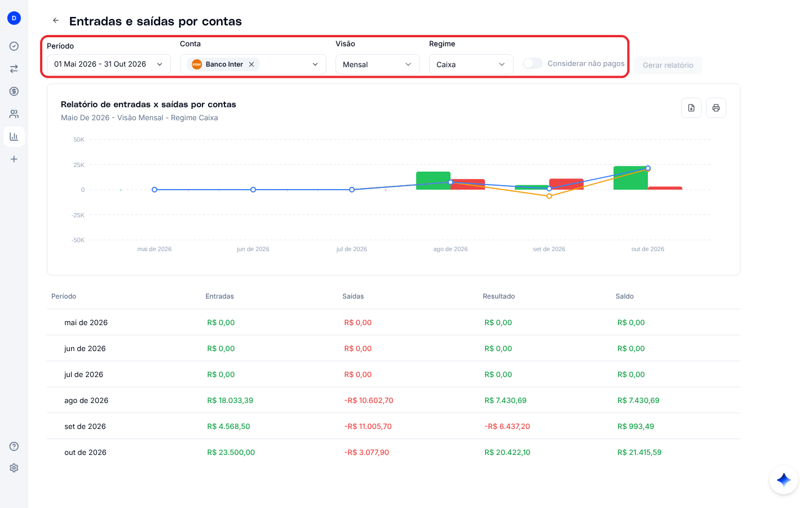Open the Regime 'Caixa' dropdown
This screenshot has width=812, height=508.
471,64
